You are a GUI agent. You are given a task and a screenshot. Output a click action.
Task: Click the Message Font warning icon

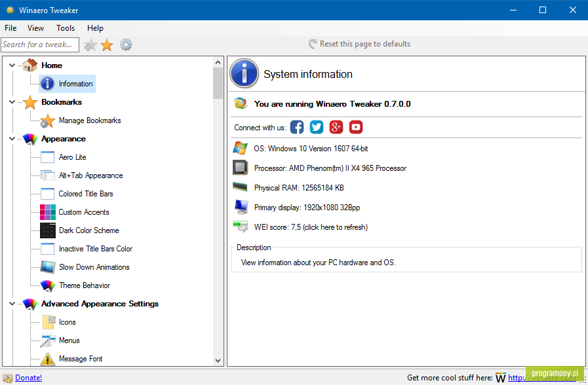[x=48, y=359]
